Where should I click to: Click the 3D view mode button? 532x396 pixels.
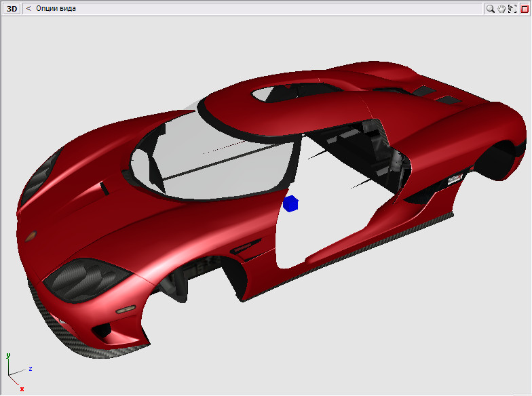point(12,9)
